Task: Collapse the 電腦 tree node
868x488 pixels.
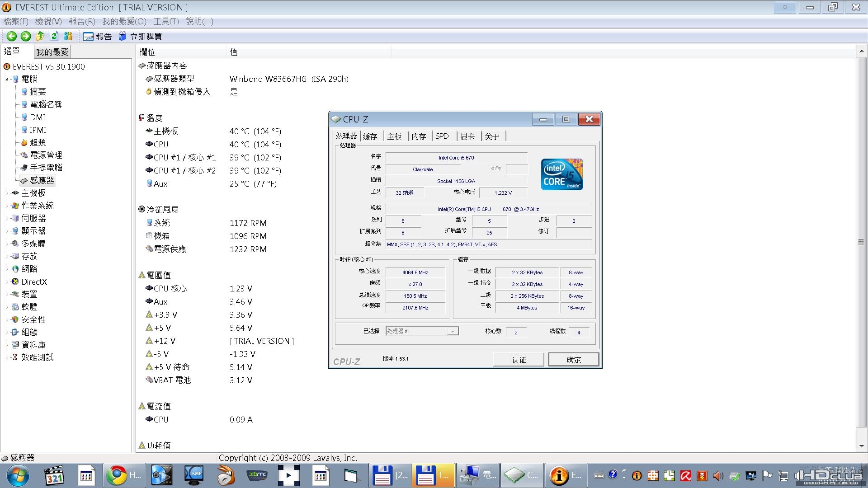Action: (7, 79)
